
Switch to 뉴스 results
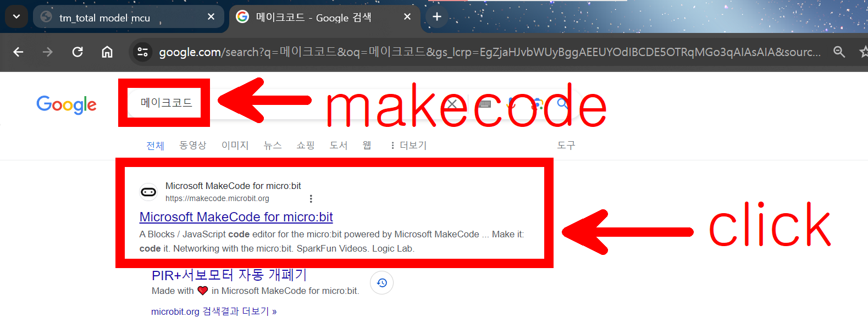tap(273, 146)
